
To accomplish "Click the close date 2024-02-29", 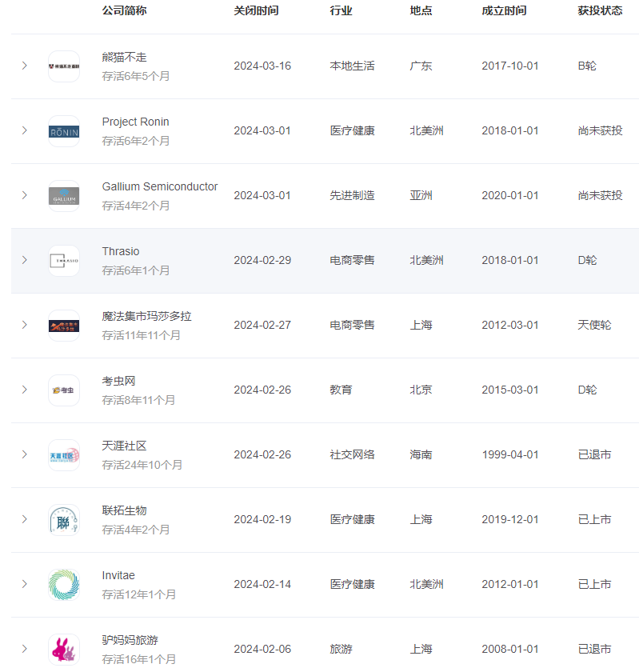I will tap(262, 260).
